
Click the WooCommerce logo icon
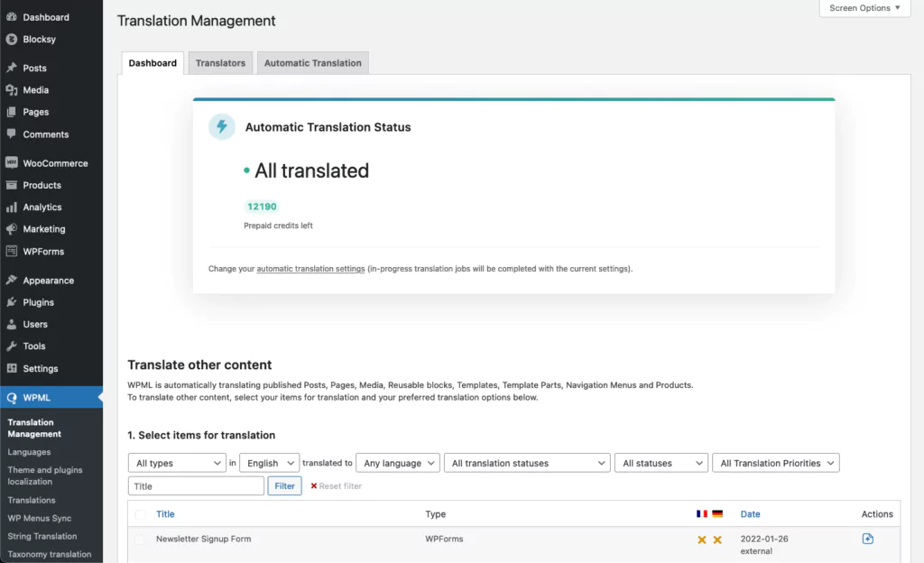(x=11, y=162)
